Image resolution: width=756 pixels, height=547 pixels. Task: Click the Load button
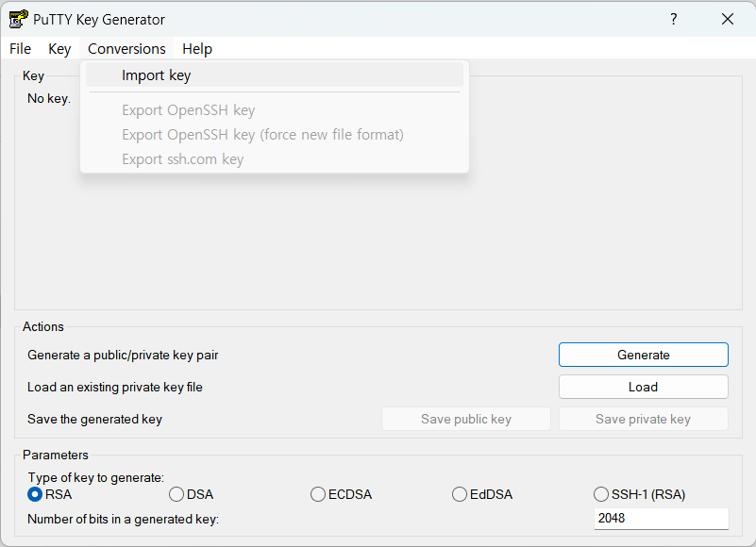tap(643, 387)
